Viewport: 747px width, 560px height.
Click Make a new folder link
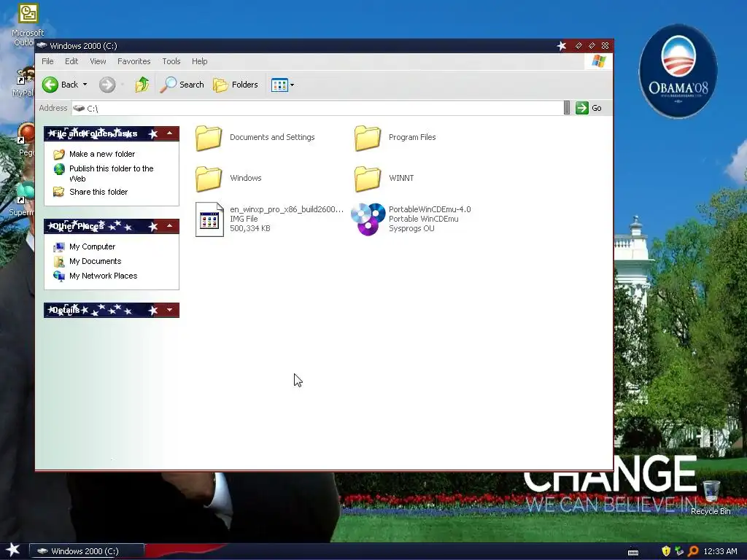(102, 154)
